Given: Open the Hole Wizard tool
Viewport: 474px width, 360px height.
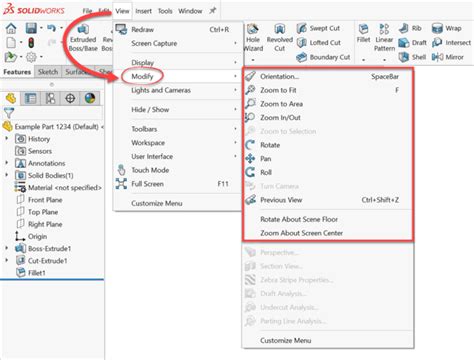Looking at the screenshot, I should 253,38.
